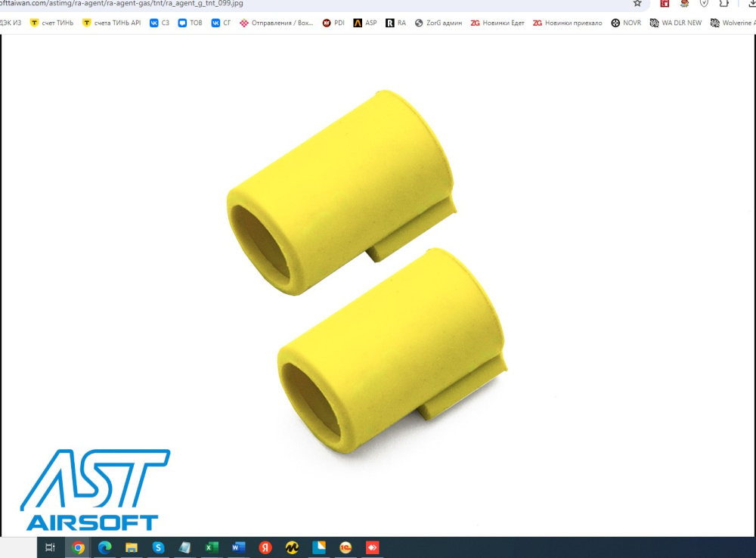Viewport: 756px width, 558px height.
Task: Open the "Новинки Едет" bookmark
Action: (497, 23)
